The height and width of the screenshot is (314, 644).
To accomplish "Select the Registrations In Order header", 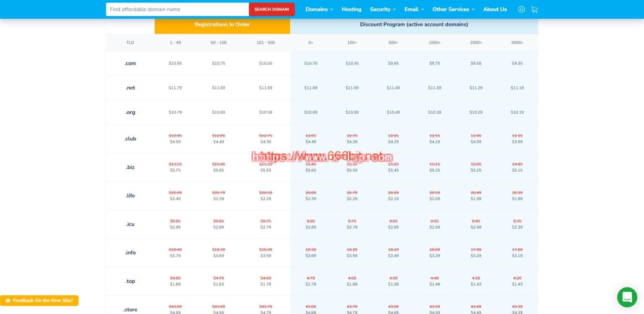I will [x=222, y=24].
